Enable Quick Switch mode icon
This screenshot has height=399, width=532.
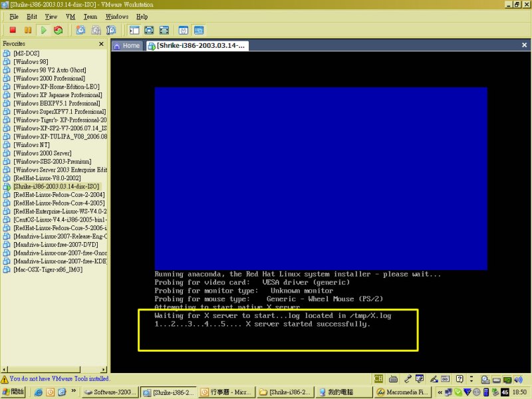[x=164, y=30]
